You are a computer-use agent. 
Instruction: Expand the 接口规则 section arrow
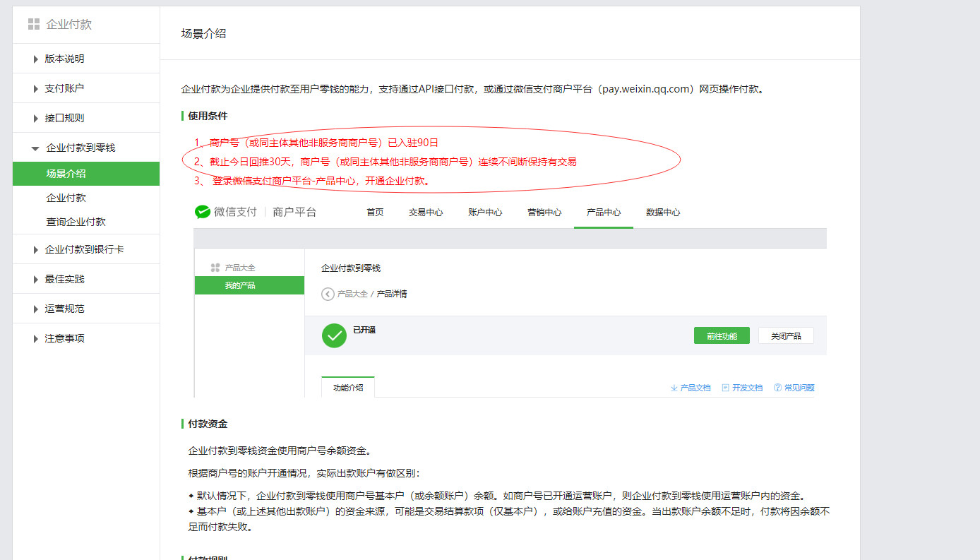pyautogui.click(x=35, y=118)
